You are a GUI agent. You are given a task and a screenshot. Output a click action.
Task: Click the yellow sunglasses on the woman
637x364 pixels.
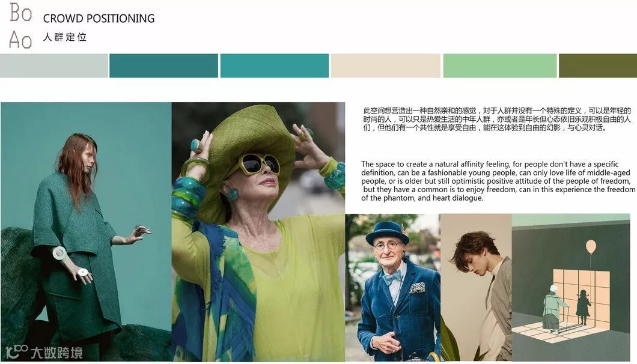[258, 163]
